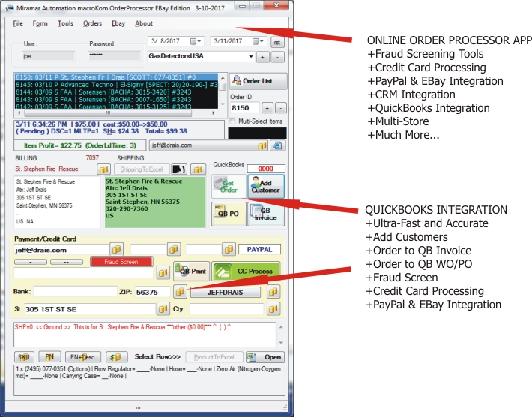The height and width of the screenshot is (417, 532).
Task: Open the Form menu
Action: (x=40, y=23)
